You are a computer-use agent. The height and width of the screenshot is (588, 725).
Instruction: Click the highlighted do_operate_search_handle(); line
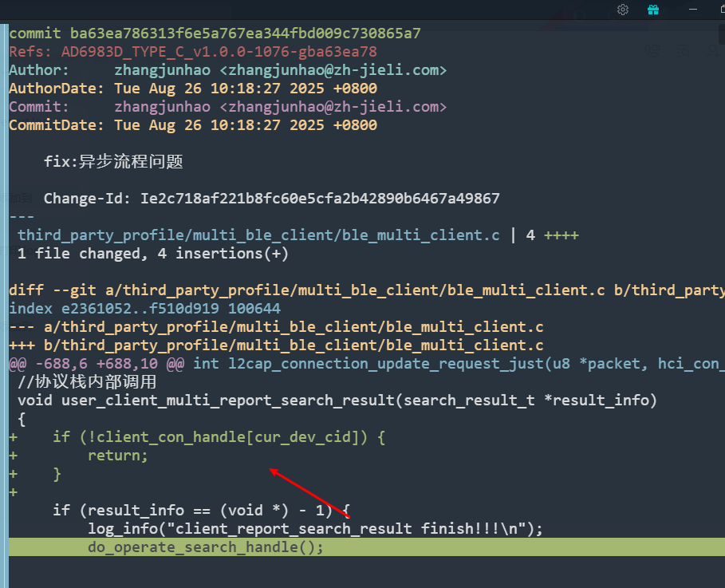click(367, 547)
